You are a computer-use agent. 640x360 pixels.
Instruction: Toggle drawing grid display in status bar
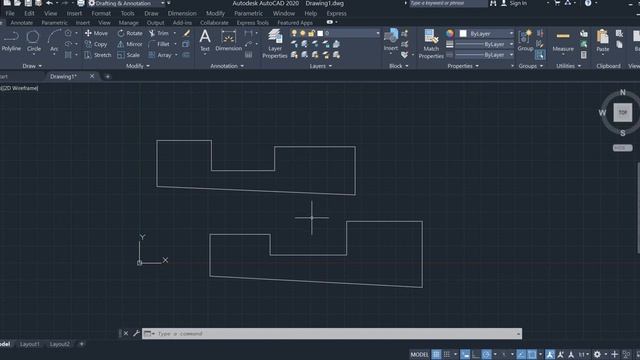436,354
